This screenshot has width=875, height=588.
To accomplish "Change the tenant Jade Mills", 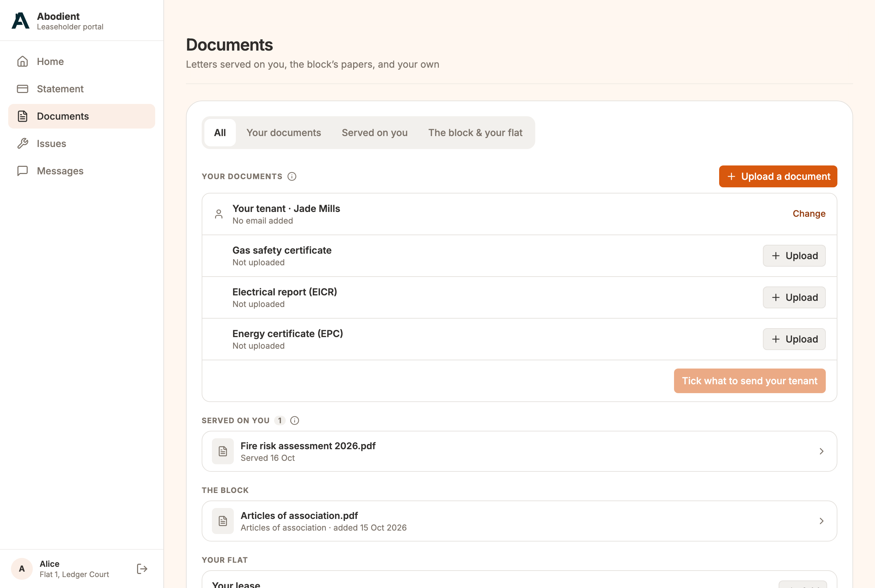I will 809,214.
